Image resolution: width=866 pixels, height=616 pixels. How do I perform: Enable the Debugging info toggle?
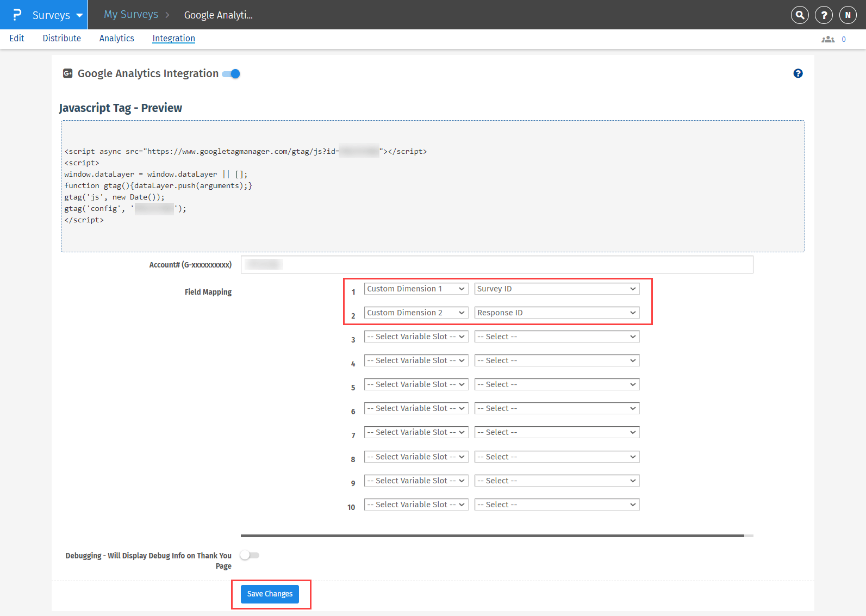point(250,555)
